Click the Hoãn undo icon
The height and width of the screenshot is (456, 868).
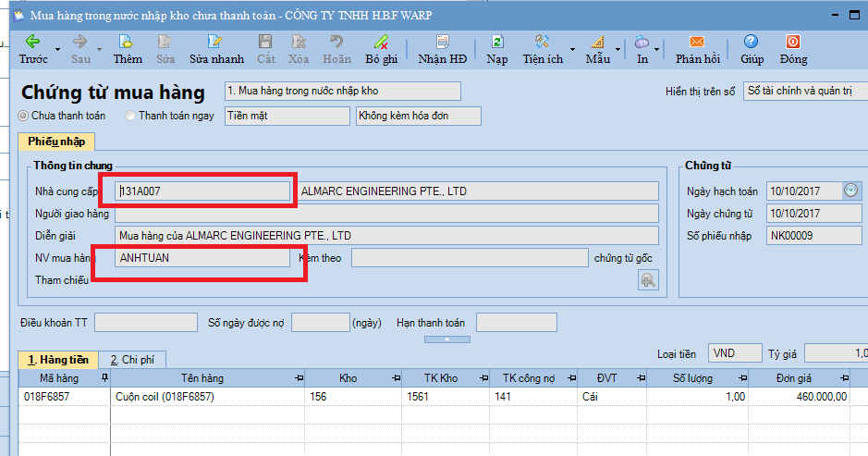pos(336,42)
